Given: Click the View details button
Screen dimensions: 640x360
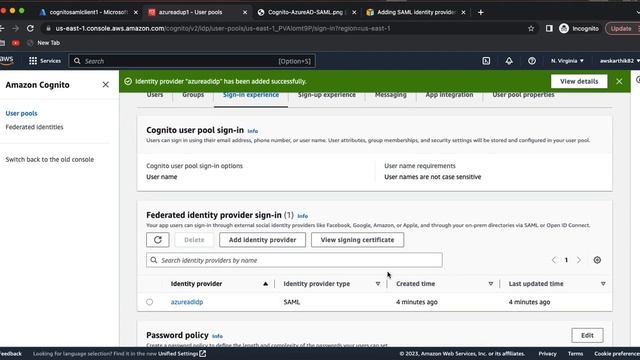Looking at the screenshot, I should pyautogui.click(x=579, y=81).
